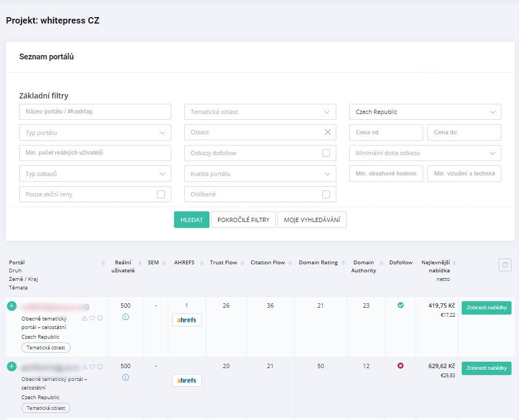Screen dimensions: 519x420
Task: Select the Trust Flow value 26
Action: coord(226,306)
